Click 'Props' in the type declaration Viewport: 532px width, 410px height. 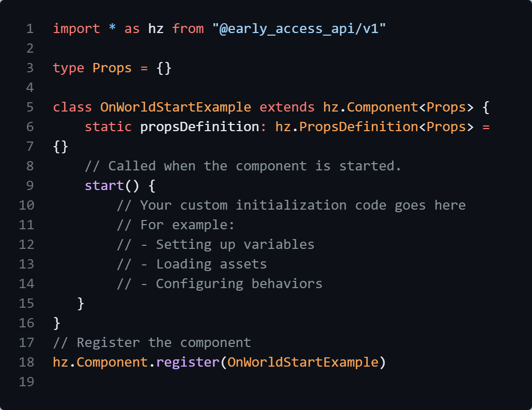tap(112, 68)
